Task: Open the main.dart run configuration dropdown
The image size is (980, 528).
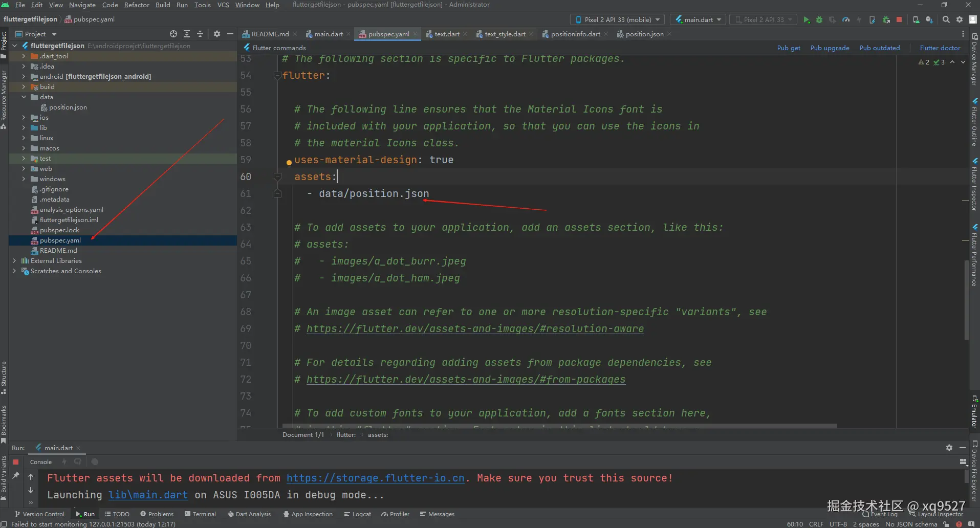Action: 698,20
